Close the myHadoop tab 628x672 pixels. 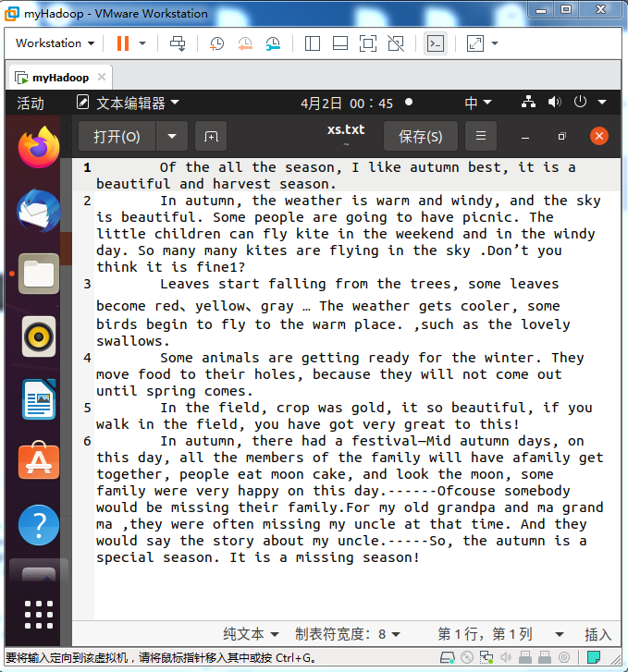click(x=102, y=77)
